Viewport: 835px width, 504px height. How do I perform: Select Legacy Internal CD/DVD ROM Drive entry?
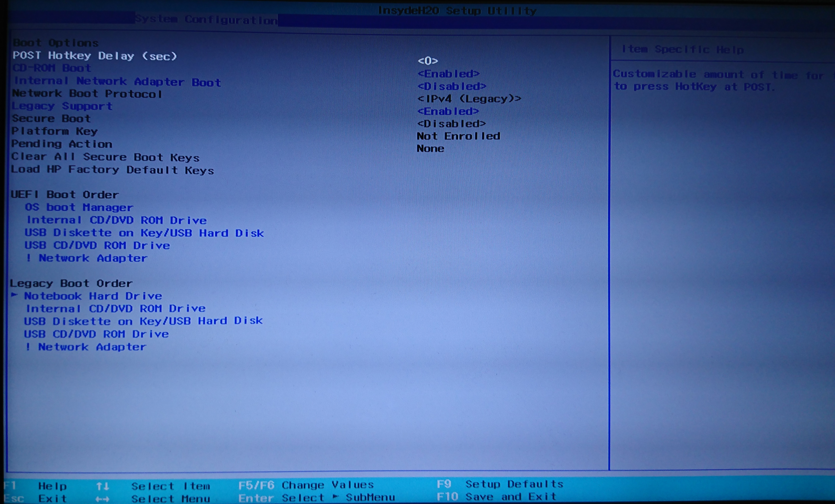[116, 308]
